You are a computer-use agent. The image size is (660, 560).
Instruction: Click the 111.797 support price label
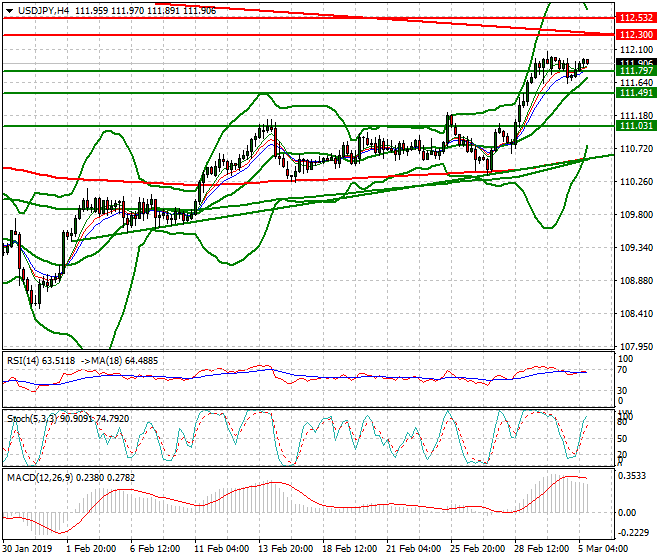tap(636, 71)
